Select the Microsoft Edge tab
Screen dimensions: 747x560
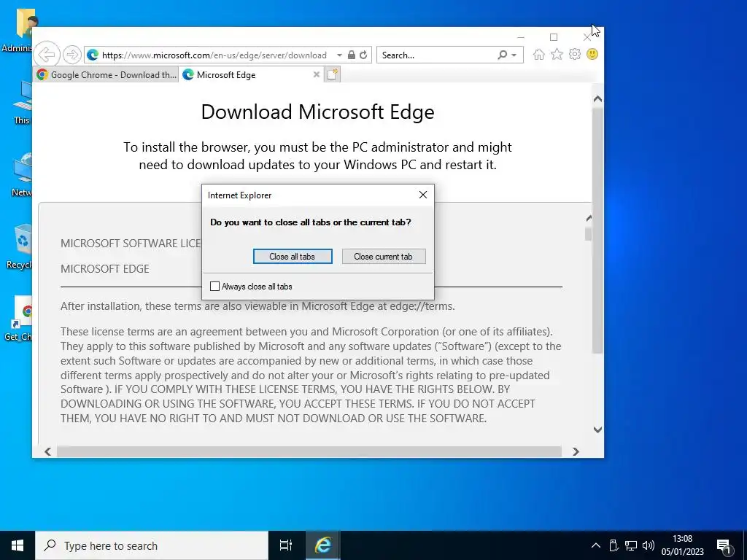tap(251, 75)
